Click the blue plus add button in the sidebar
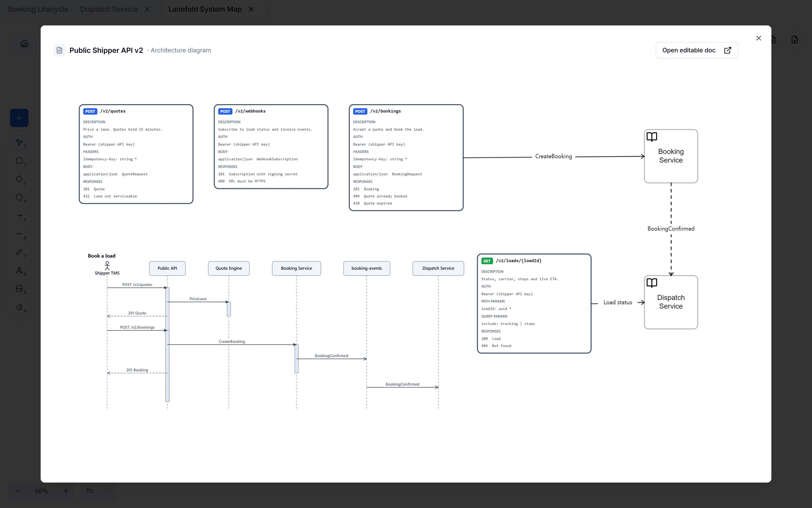 click(19, 118)
